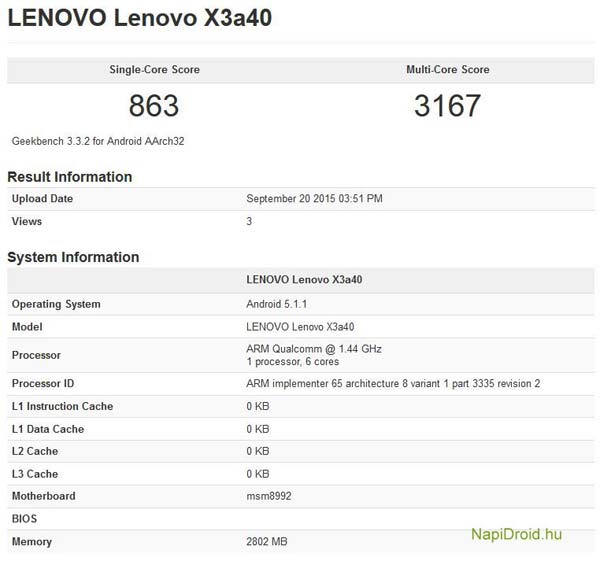Viewport: 600px width, 561px height.
Task: Click the ARM Qualcomm @ 1.44 GHz processor value
Action: (313, 349)
